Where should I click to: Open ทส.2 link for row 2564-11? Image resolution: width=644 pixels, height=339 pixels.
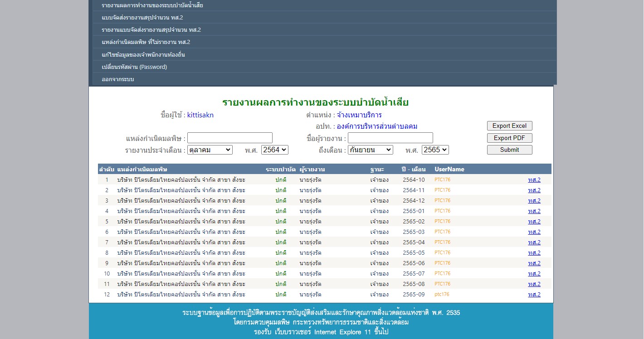(x=534, y=190)
